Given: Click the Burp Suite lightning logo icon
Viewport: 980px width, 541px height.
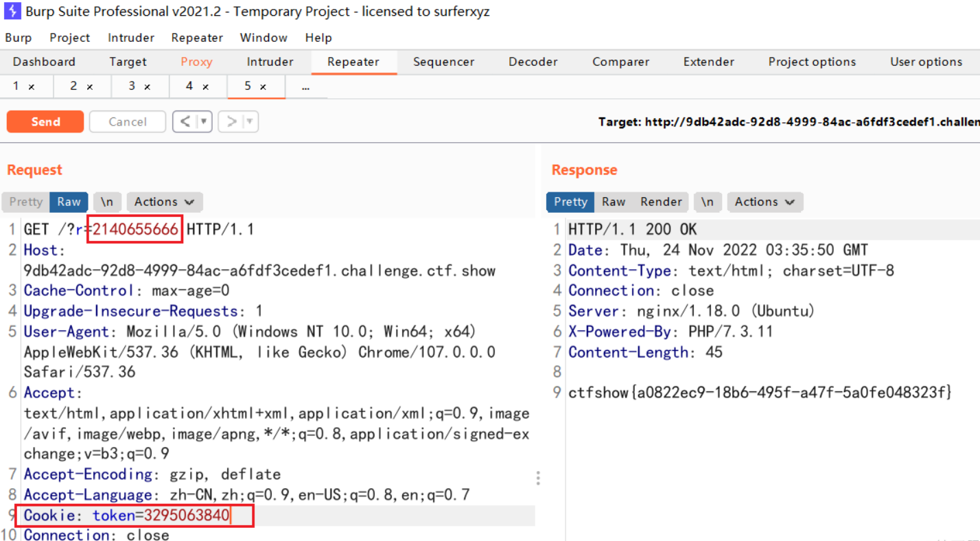Looking at the screenshot, I should [12, 12].
